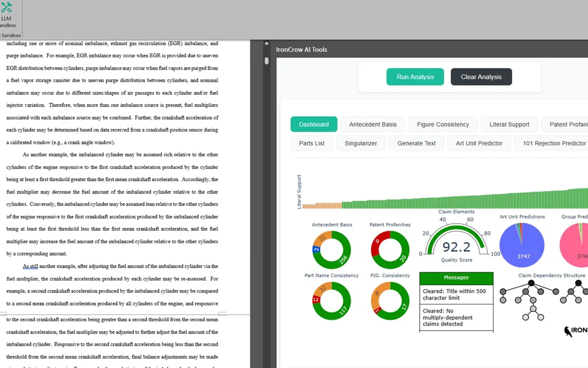Click the document pane scrollbar thumb

click(266, 61)
